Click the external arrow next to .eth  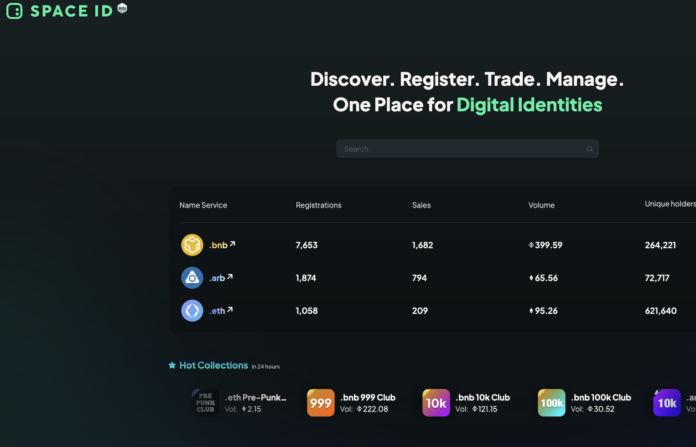point(230,309)
